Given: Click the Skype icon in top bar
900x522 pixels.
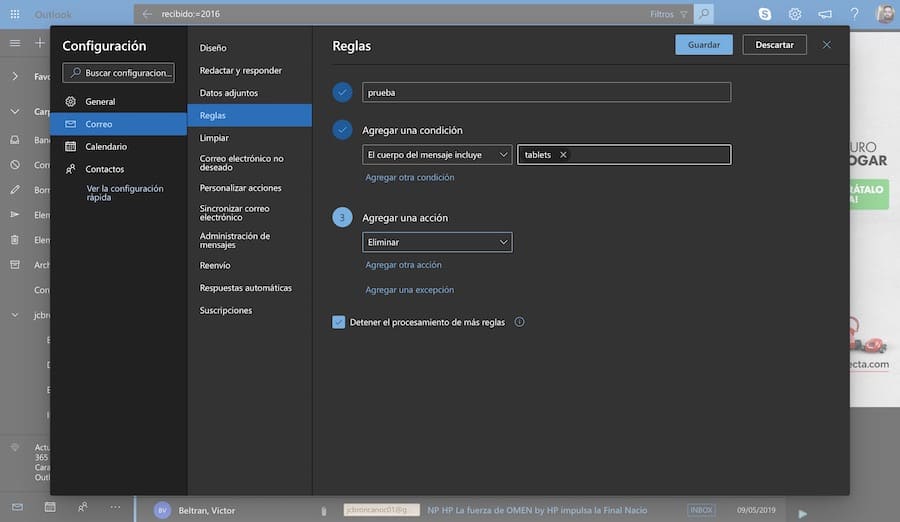Looking at the screenshot, I should pyautogui.click(x=765, y=14).
